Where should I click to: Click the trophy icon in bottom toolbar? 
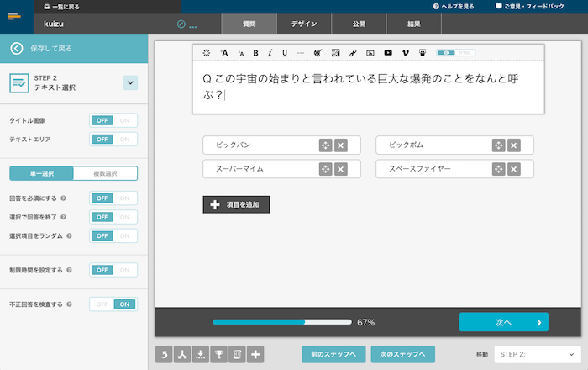219,354
